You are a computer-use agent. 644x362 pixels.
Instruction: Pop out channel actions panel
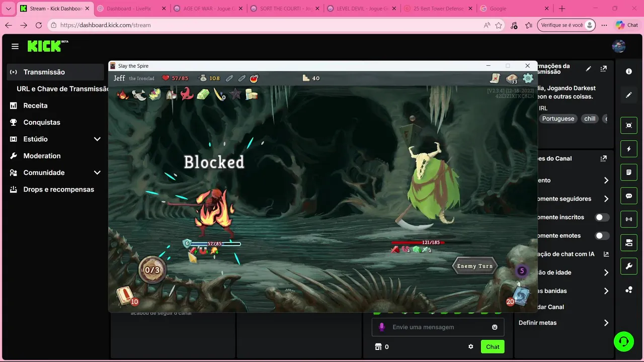coord(603,158)
